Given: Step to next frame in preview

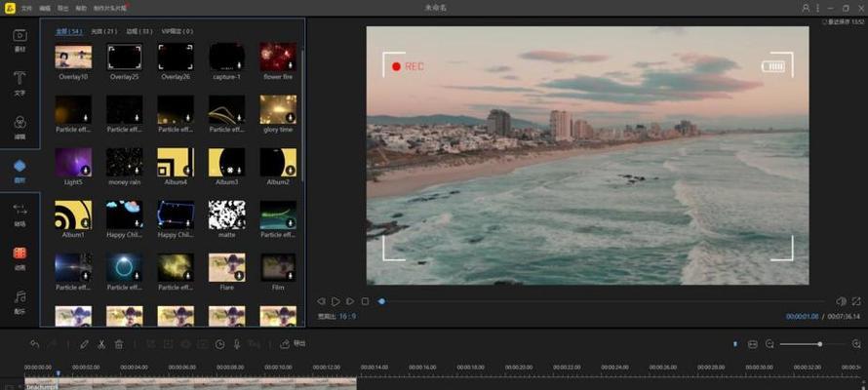Looking at the screenshot, I should [x=350, y=301].
